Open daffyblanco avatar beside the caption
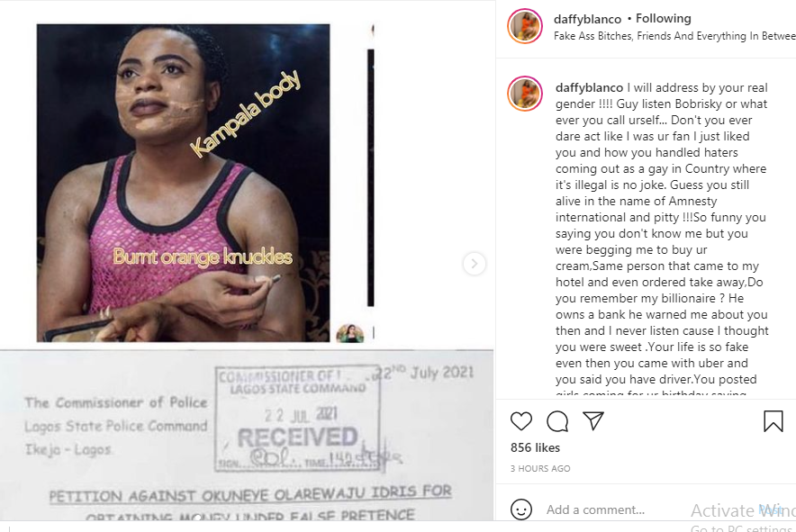 525,94
